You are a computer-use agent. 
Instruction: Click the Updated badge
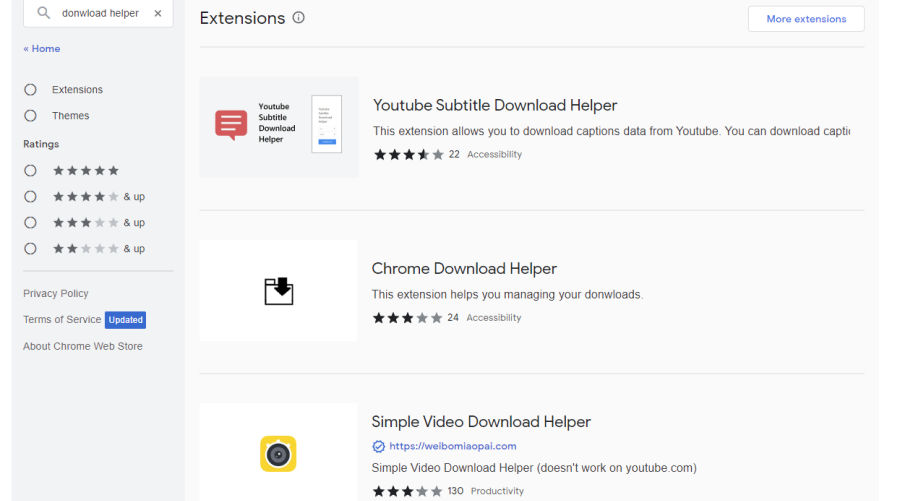coord(125,320)
